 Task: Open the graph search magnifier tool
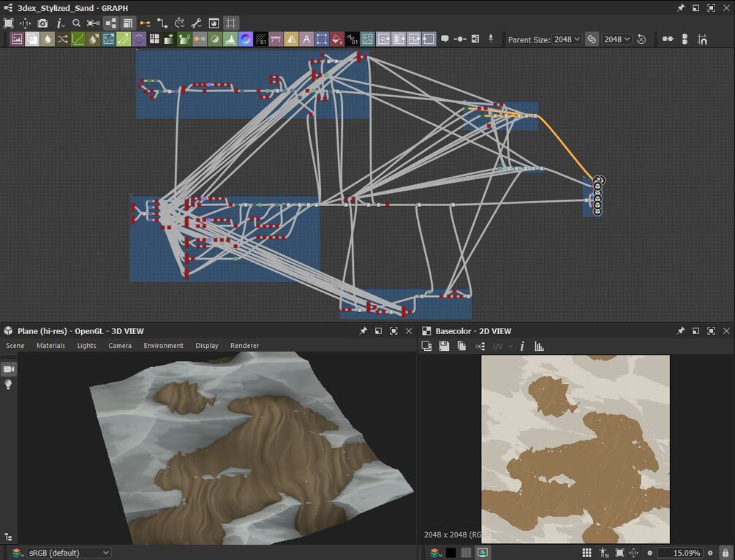pos(76,23)
